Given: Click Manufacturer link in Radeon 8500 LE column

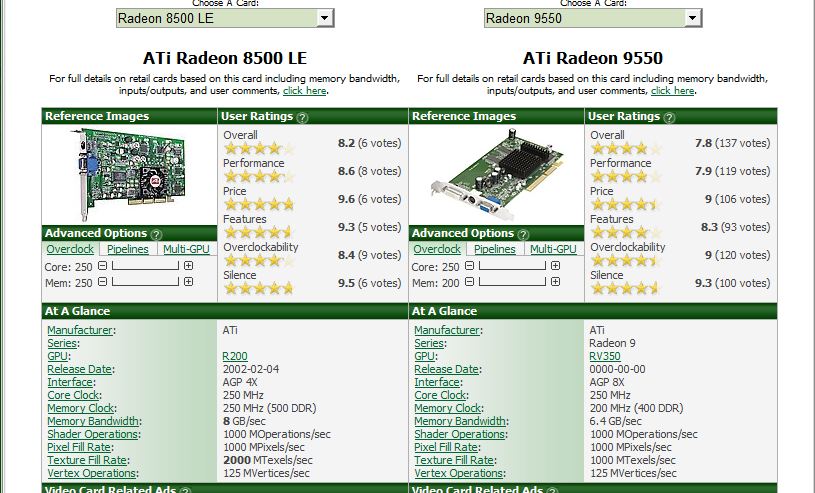Looking at the screenshot, I should click(80, 330).
